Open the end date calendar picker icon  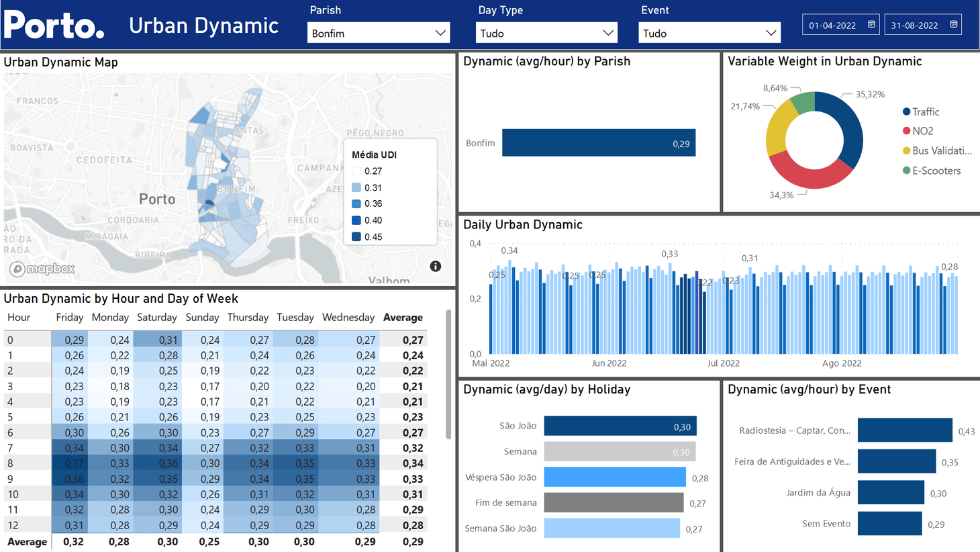(953, 25)
